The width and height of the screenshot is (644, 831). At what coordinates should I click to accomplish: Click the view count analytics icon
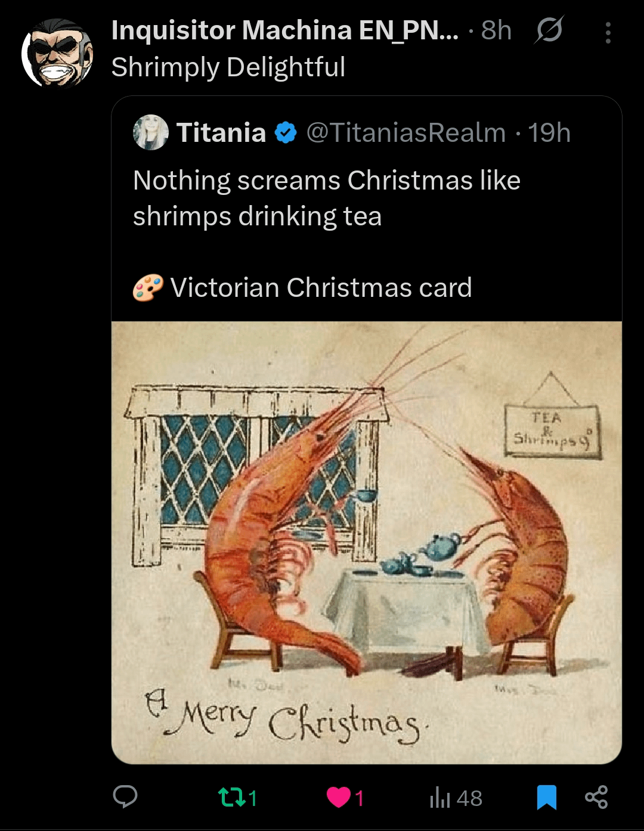440,798
